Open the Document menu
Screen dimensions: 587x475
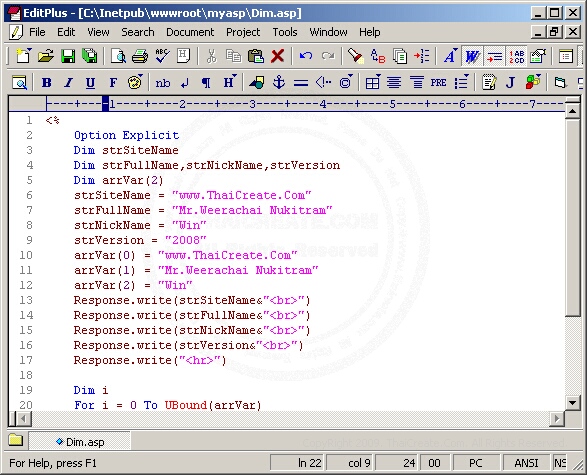click(x=190, y=32)
